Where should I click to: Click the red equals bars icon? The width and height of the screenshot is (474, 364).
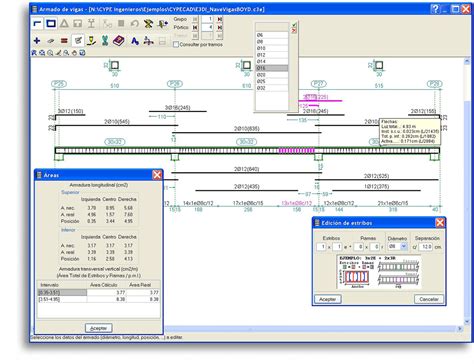[x=64, y=41]
